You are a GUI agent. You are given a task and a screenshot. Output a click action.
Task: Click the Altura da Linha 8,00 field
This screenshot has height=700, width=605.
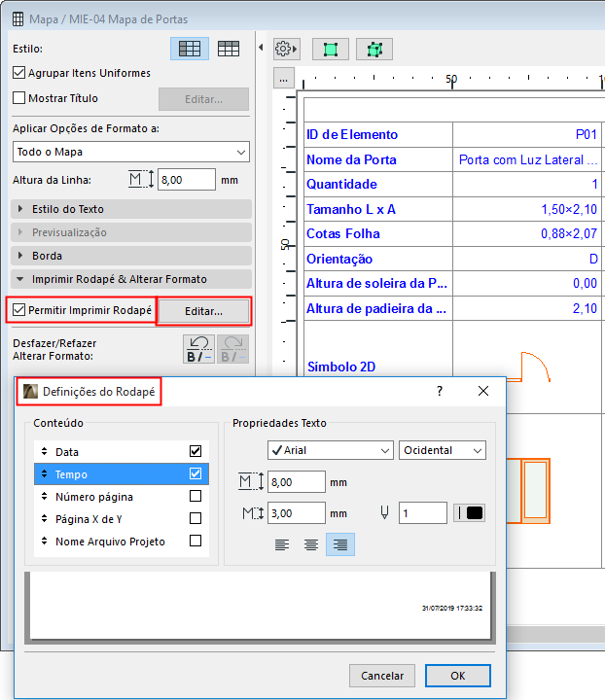187,180
